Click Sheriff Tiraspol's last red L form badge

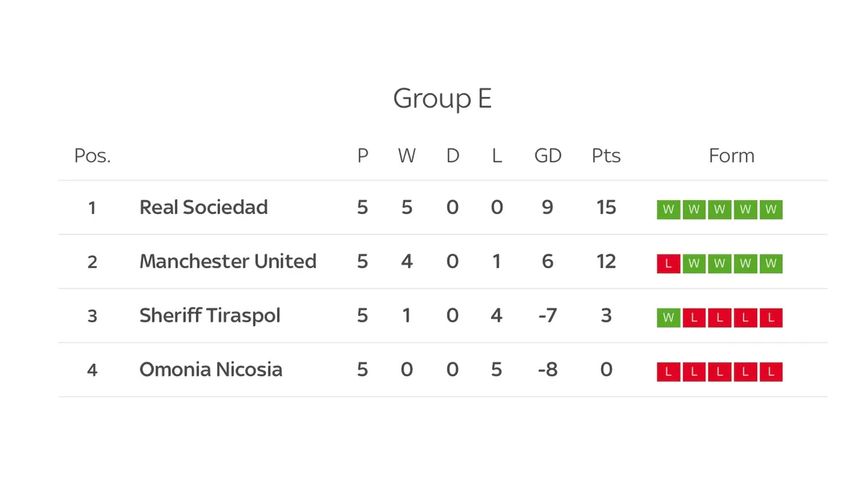click(x=771, y=318)
